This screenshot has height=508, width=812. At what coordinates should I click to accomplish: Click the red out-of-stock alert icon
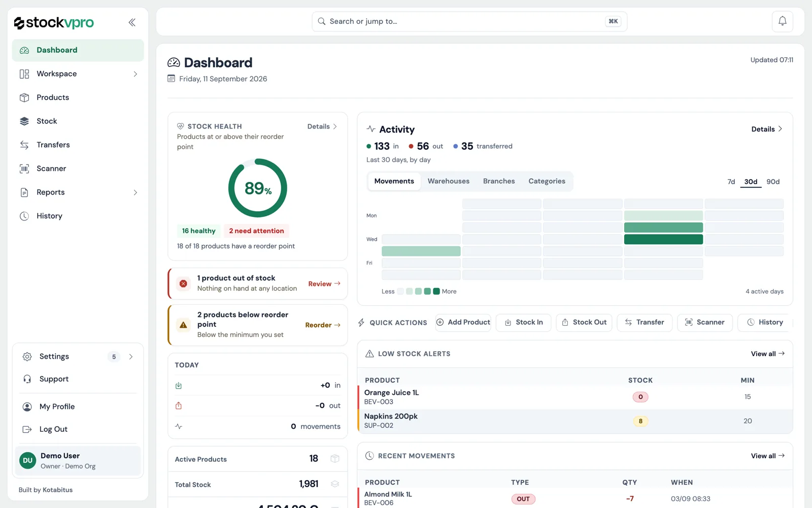pyautogui.click(x=183, y=283)
